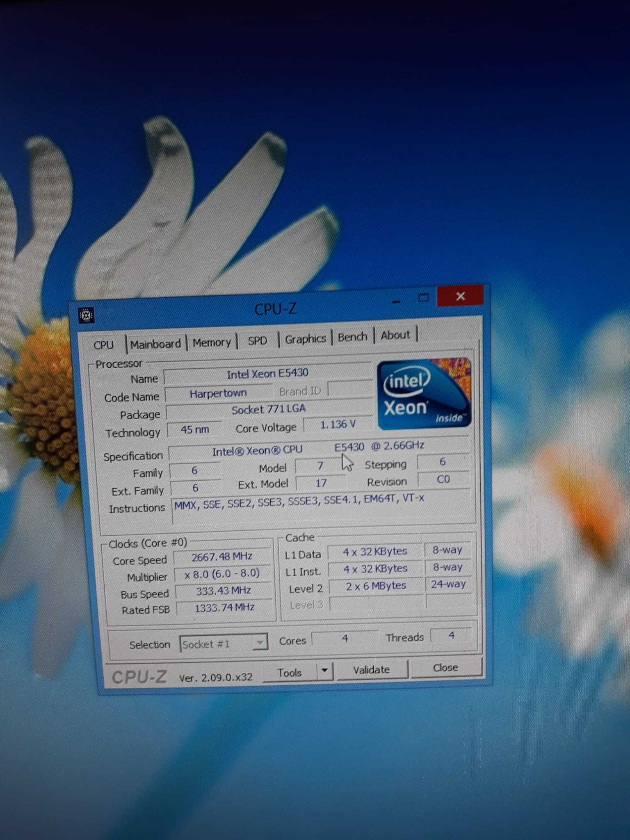Click the Core Speed value 2667.48 MHz

pos(222,557)
